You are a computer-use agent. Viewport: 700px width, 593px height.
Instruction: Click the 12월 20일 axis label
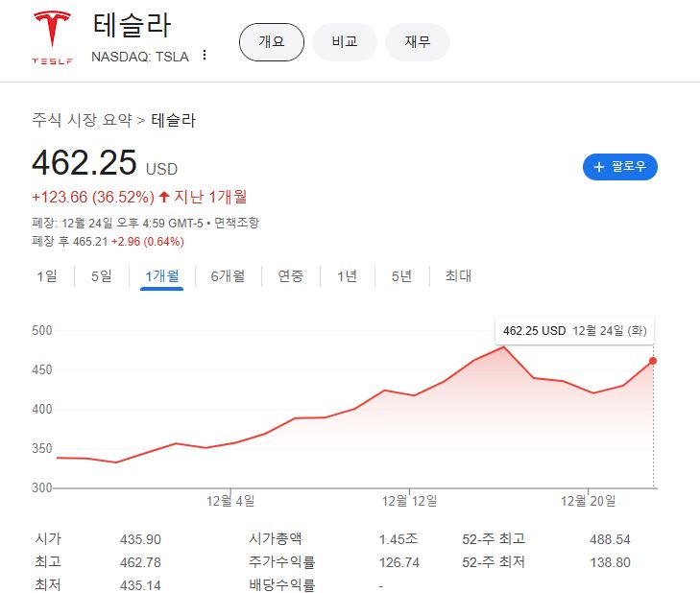pos(588,501)
